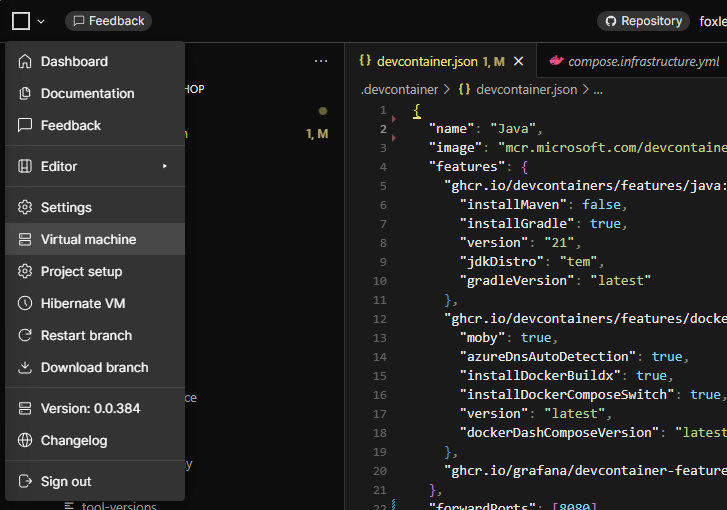This screenshot has height=510, width=727.
Task: Choose Download branch
Action: point(95,367)
